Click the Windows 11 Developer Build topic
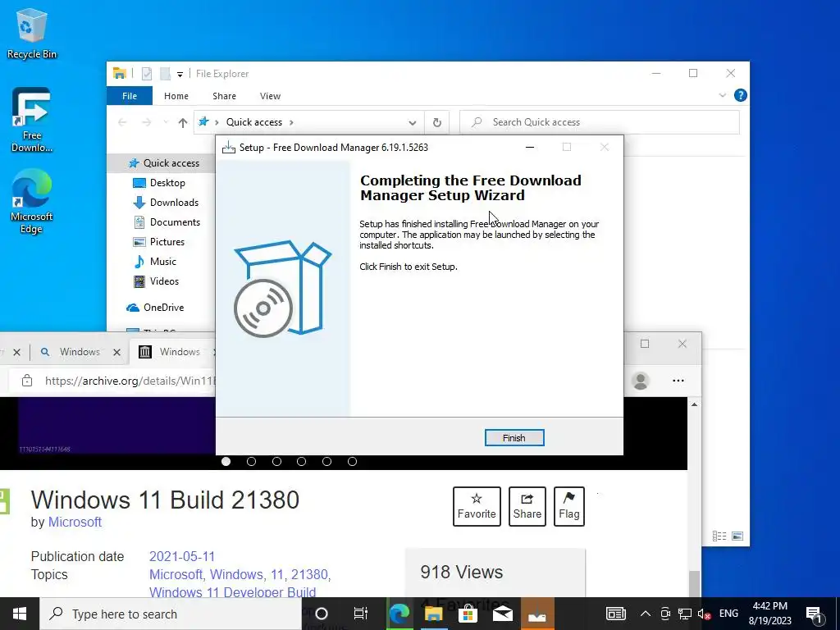The height and width of the screenshot is (630, 840). tap(232, 592)
